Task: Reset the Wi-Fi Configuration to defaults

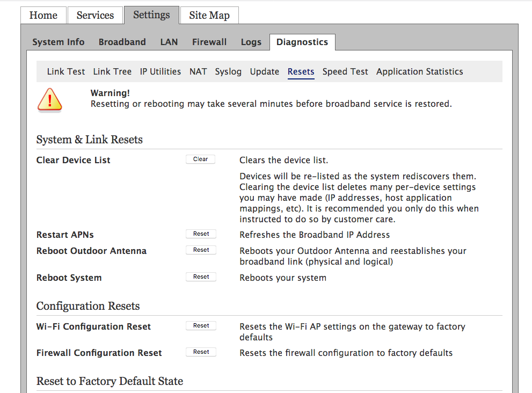Action: click(201, 326)
